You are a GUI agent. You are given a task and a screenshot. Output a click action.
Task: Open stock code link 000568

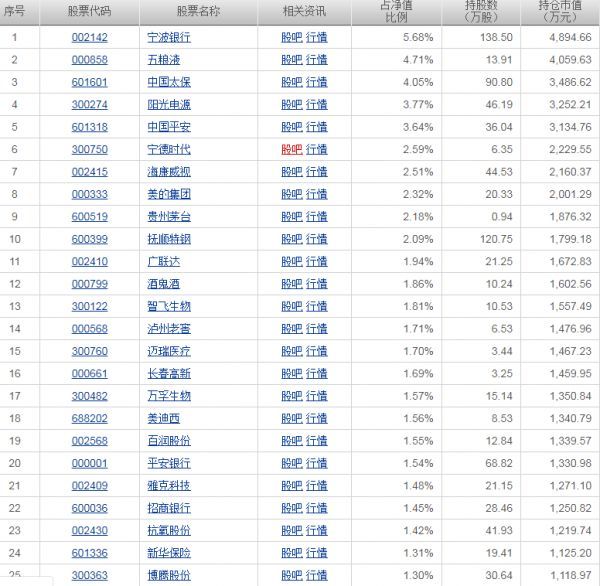pyautogui.click(x=90, y=329)
